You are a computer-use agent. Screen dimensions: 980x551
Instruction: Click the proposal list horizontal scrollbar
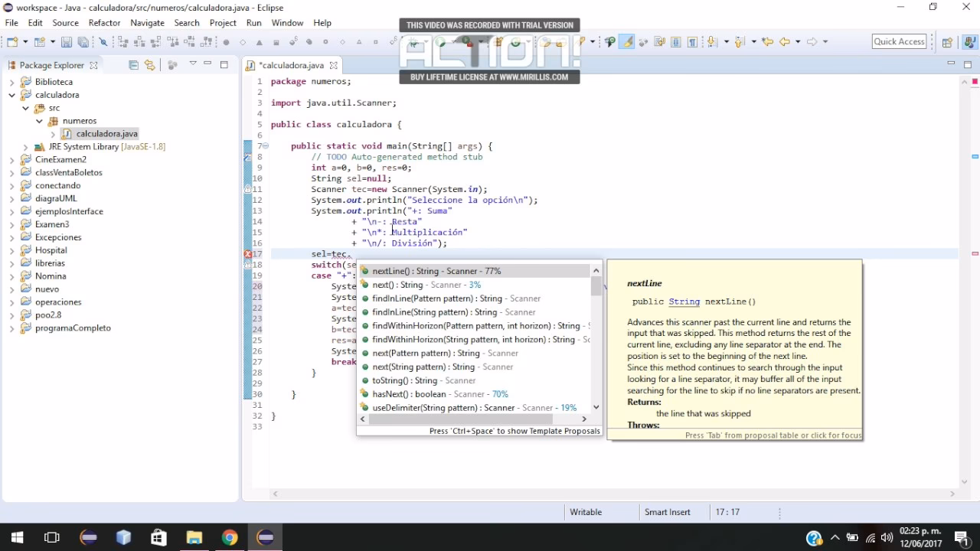[x=459, y=419]
